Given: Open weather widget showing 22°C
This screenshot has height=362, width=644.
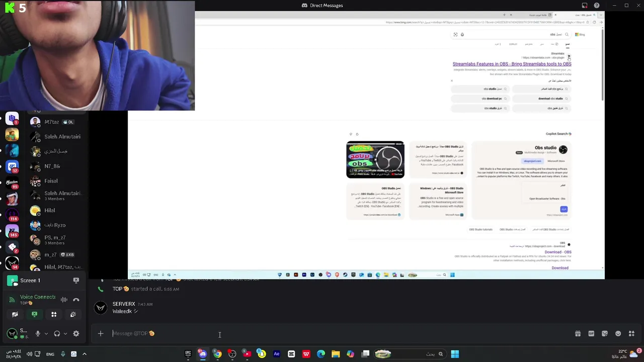Looking at the screenshot, I should 628,354.
